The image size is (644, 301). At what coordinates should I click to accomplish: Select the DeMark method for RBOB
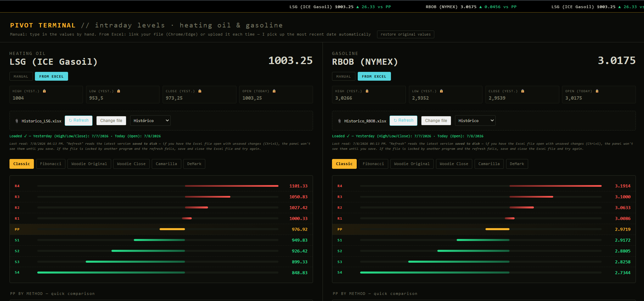pos(517,164)
